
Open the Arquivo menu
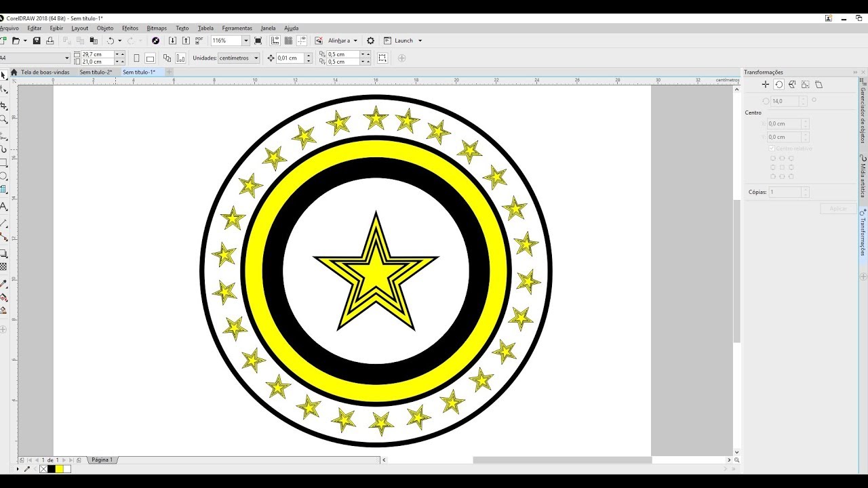(x=9, y=28)
